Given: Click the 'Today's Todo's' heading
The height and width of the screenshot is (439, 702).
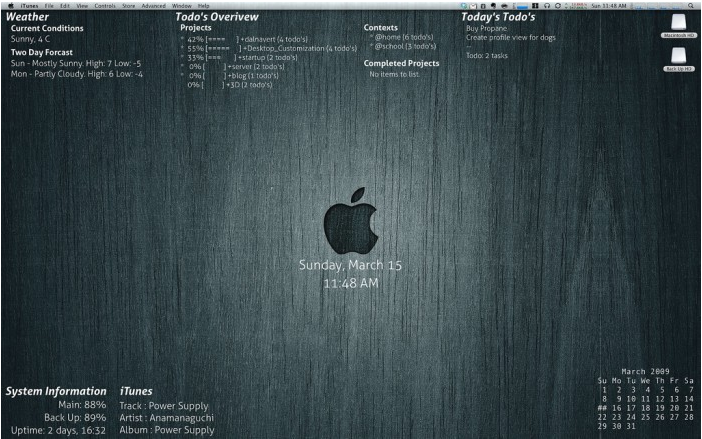Looking at the screenshot, I should click(x=498, y=17).
